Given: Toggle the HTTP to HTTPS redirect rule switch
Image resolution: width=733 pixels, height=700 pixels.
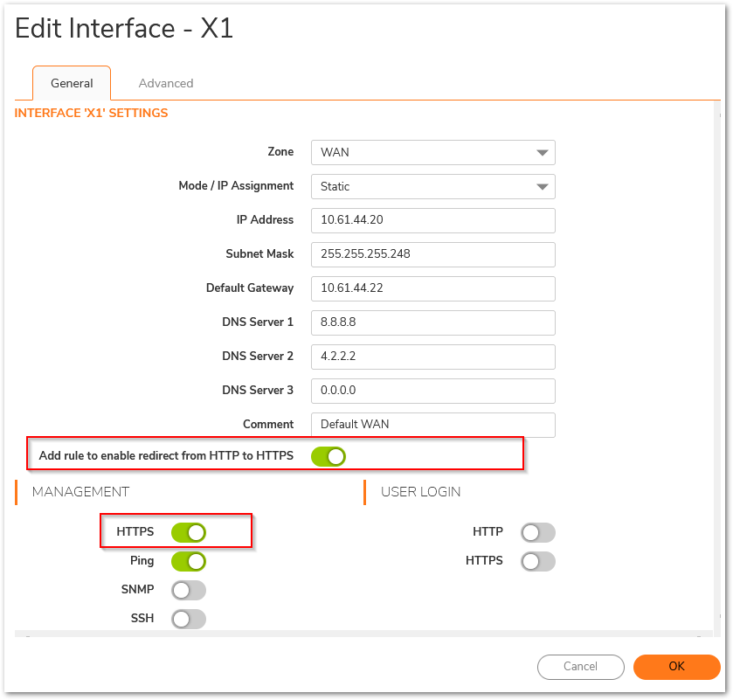Looking at the screenshot, I should click(328, 456).
